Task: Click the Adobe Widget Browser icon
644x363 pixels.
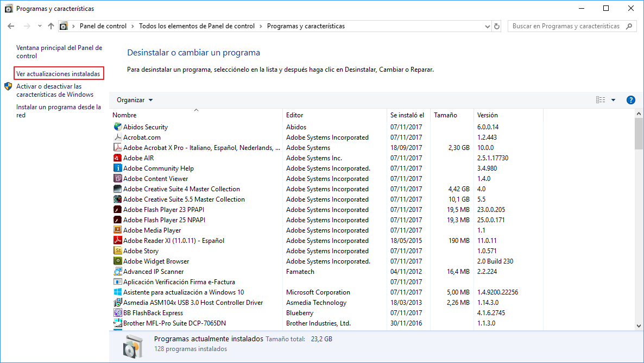Action: [x=117, y=261]
